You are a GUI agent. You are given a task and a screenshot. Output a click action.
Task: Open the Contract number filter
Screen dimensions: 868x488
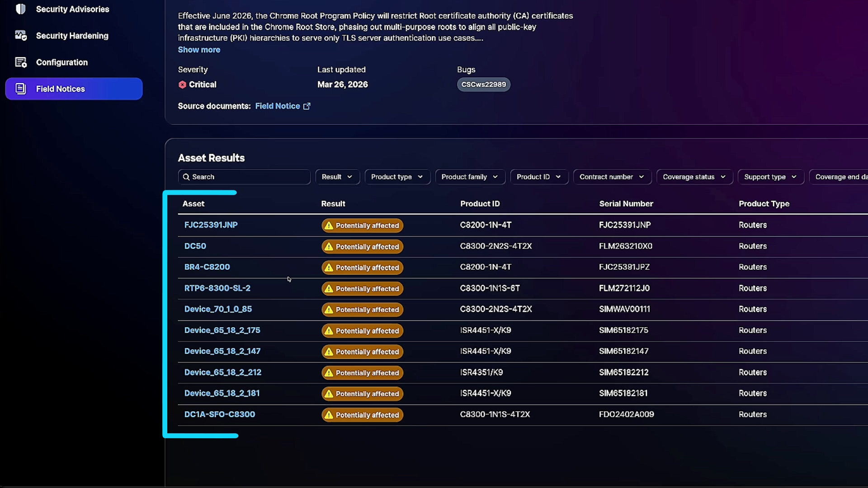pos(612,177)
